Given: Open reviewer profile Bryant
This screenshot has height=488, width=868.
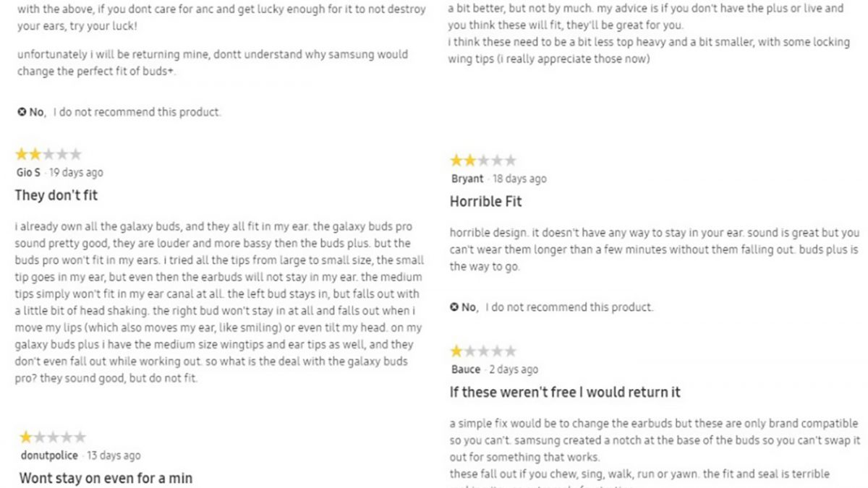Looking at the screenshot, I should tap(467, 179).
